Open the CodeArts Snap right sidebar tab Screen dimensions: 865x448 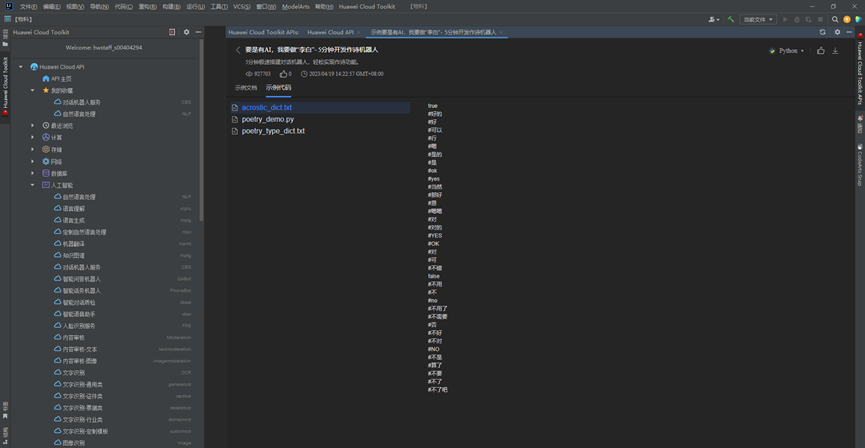click(859, 164)
